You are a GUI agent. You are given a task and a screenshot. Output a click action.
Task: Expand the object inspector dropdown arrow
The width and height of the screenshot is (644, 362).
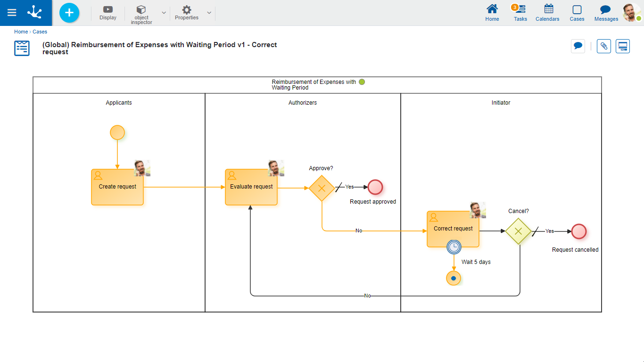point(164,13)
